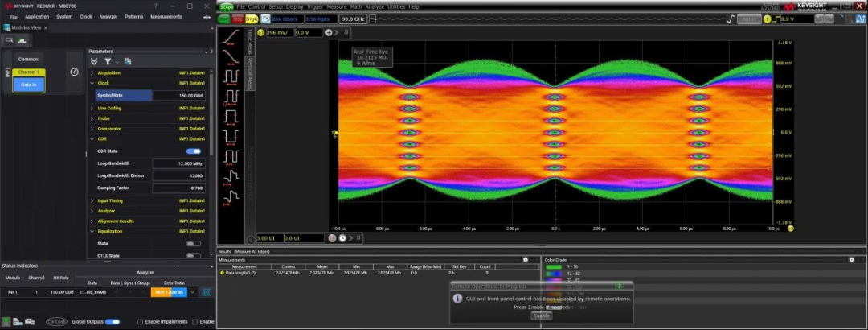The image size is (868, 330).
Task: Click the 3.00 UI horizontal scale field
Action: click(x=269, y=238)
